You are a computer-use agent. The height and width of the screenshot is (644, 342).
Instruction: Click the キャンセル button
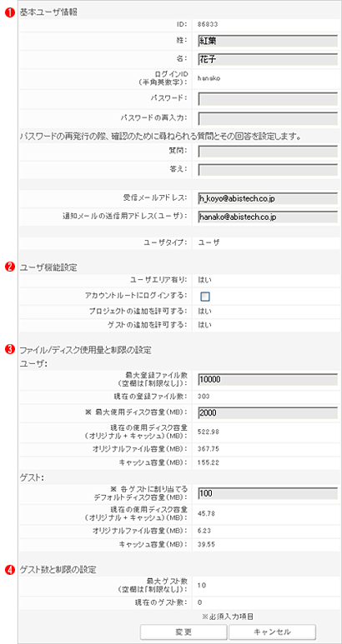coord(272,632)
